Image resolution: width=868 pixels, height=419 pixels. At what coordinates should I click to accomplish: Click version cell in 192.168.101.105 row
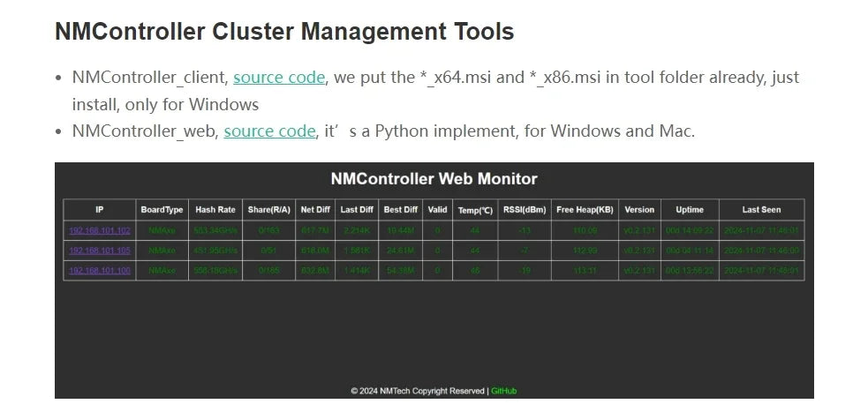click(x=639, y=251)
